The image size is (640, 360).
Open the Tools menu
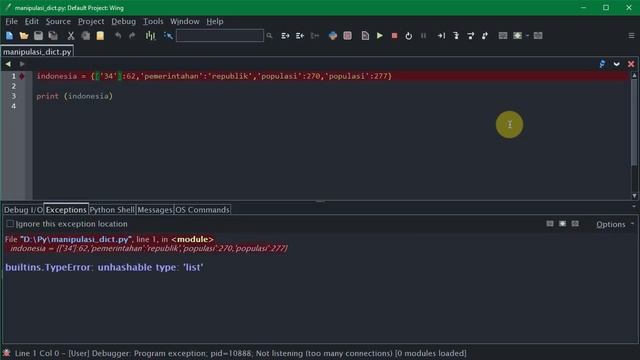tap(153, 21)
